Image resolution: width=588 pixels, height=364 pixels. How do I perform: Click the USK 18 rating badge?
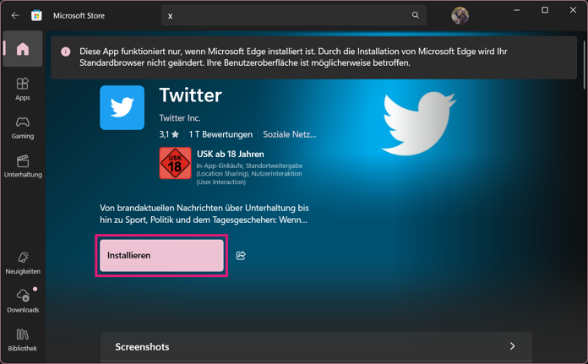(x=175, y=163)
